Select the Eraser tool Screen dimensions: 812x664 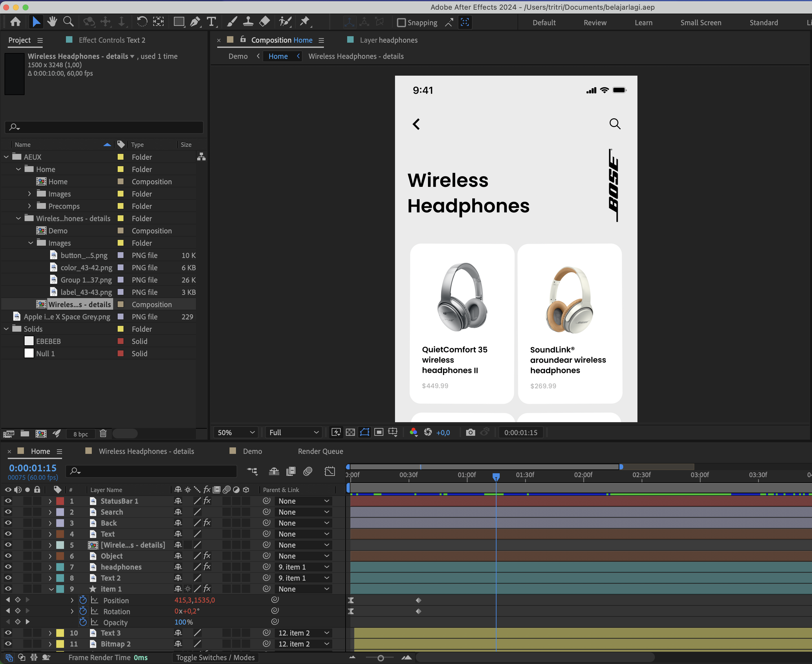(x=264, y=22)
